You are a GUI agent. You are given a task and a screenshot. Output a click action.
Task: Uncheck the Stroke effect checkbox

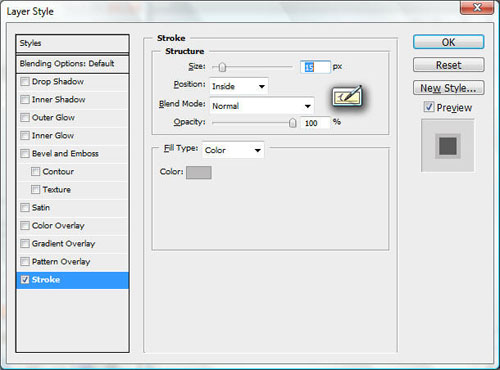coord(25,280)
